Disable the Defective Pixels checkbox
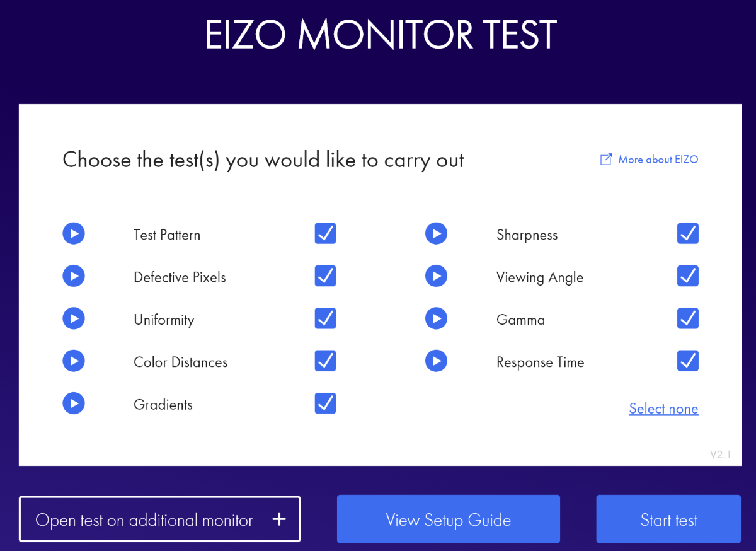Screen dimensions: 756x551 tap(325, 275)
